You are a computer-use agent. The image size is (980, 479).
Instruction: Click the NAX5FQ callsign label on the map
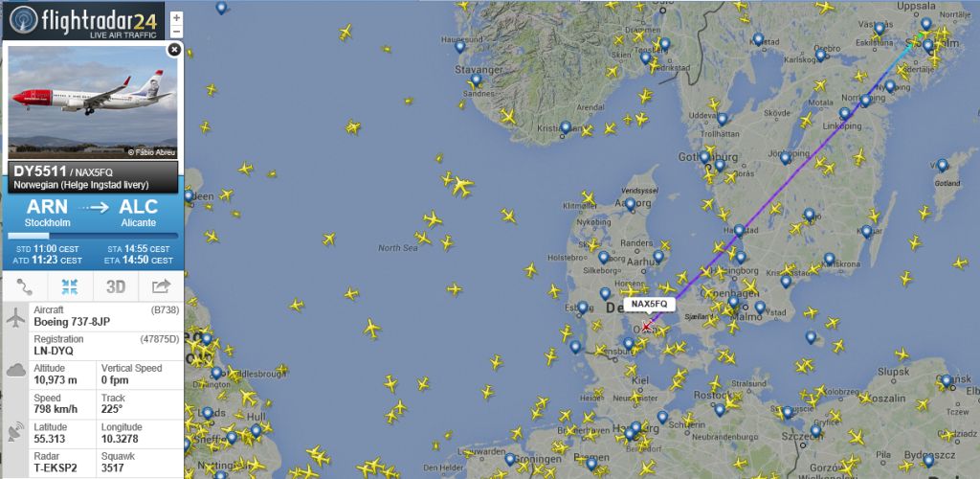(650, 304)
